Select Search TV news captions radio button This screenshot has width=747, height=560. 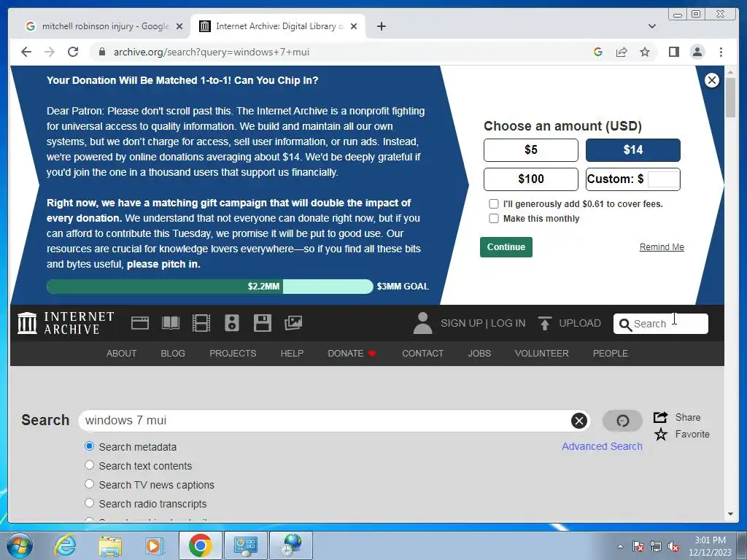[x=89, y=484]
